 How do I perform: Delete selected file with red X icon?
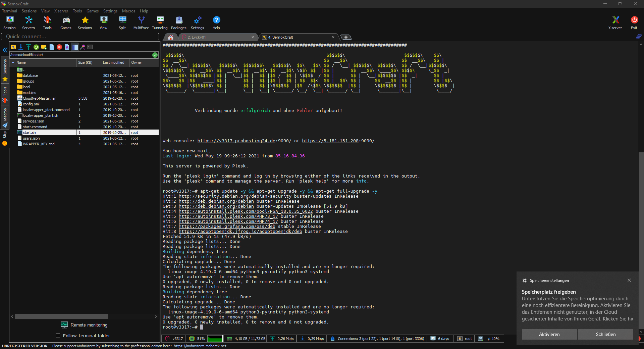[x=59, y=47]
